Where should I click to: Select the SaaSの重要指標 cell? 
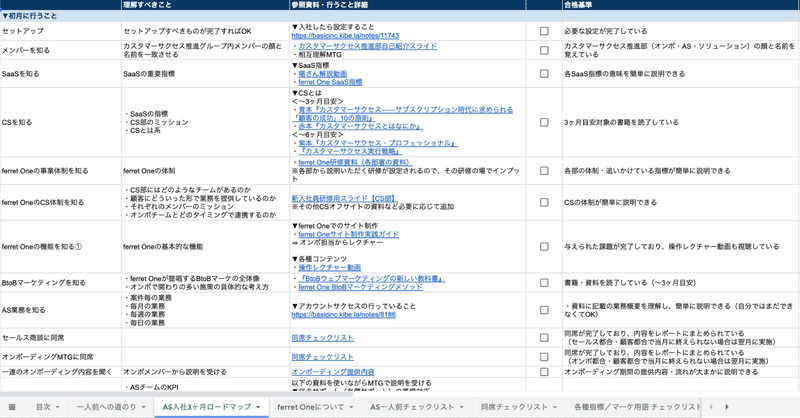click(206, 73)
